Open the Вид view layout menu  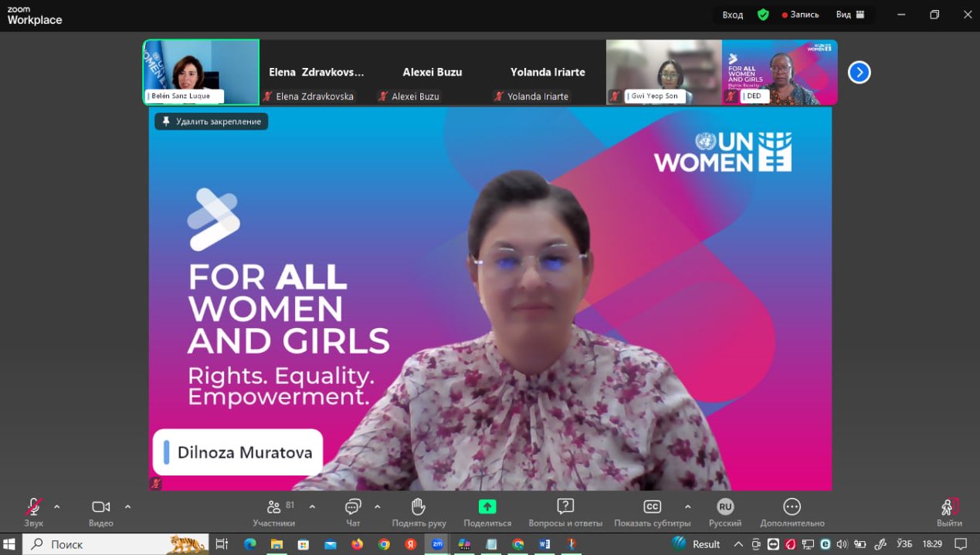point(850,15)
